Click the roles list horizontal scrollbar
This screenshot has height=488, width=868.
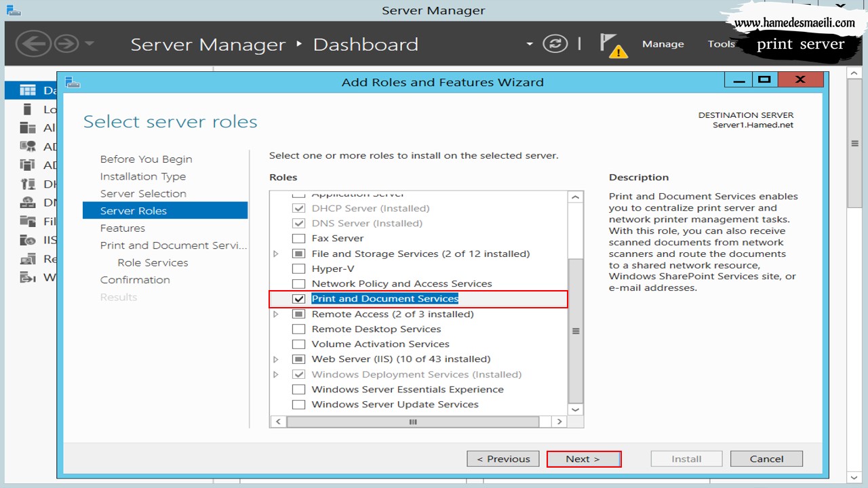(x=413, y=422)
